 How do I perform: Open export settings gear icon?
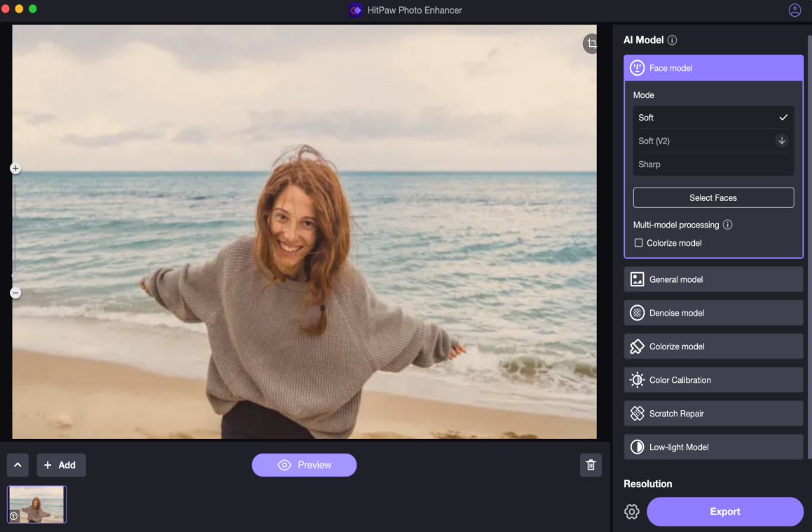(632, 511)
